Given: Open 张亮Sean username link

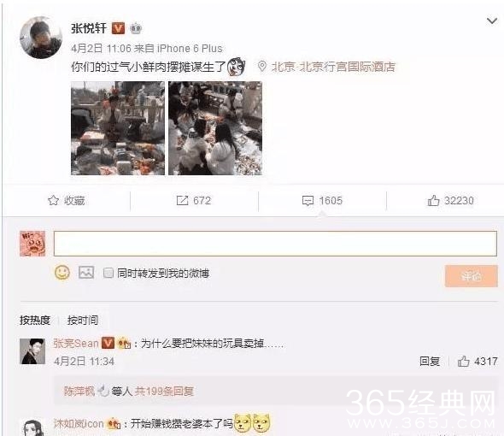Looking at the screenshot, I should coord(76,344).
